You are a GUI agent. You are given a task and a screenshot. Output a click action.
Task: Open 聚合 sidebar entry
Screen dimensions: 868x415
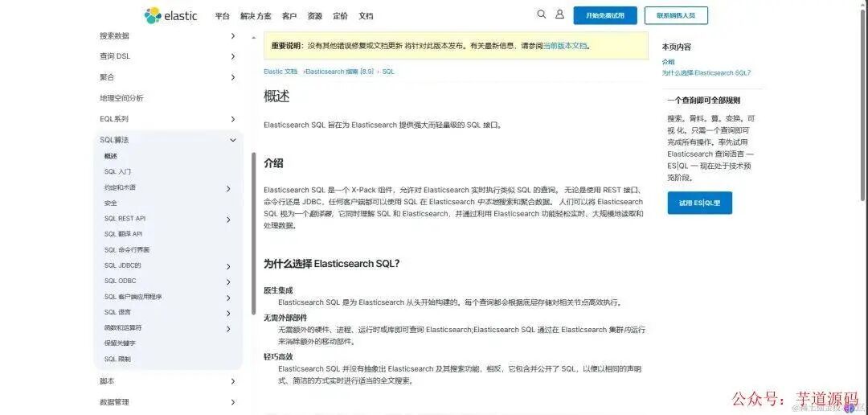point(107,77)
